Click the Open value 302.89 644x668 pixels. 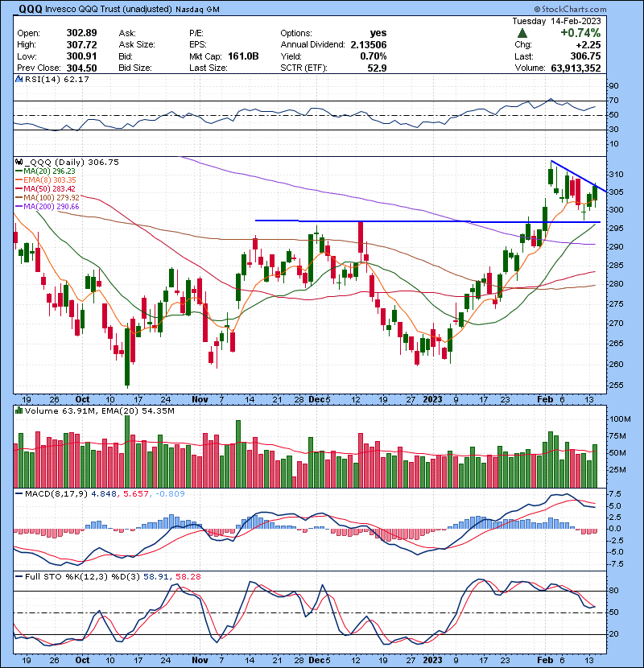pyautogui.click(x=81, y=33)
